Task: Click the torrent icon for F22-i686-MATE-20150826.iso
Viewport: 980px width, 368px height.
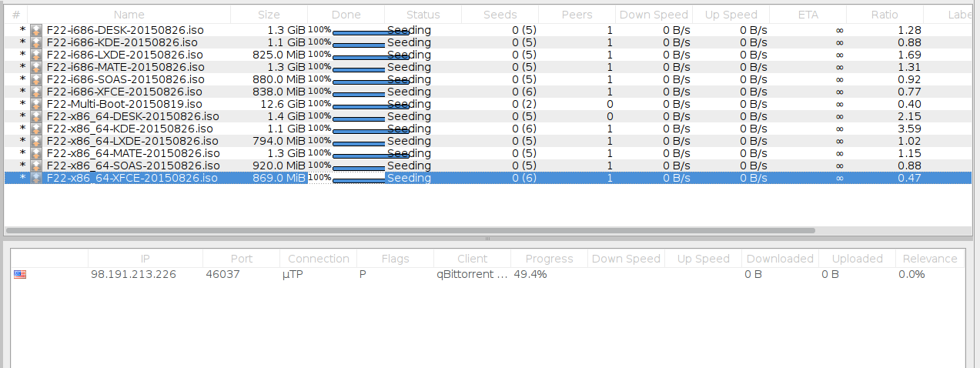Action: [36, 67]
